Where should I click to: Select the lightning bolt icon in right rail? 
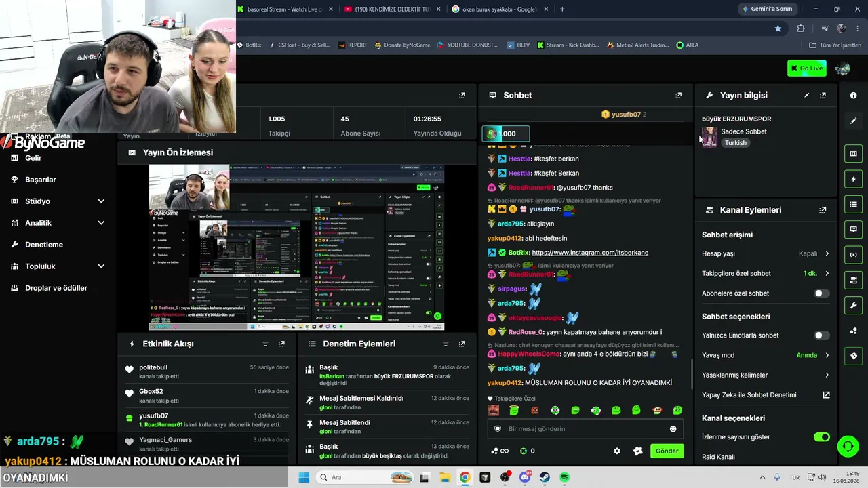pos(853,179)
